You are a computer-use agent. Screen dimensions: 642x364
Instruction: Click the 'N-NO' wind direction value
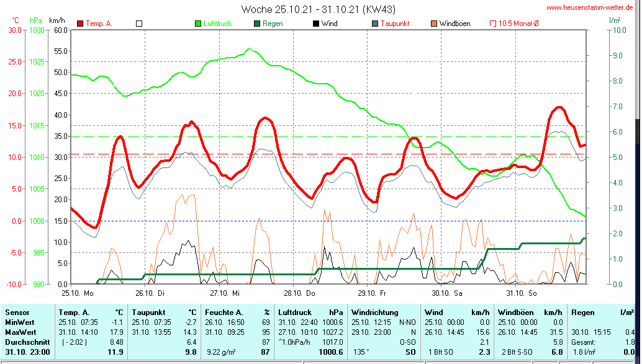(407, 322)
